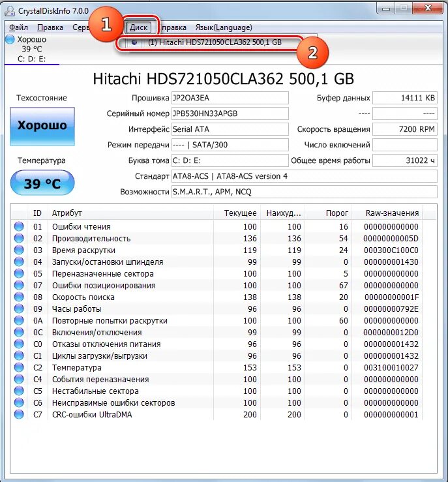Click the transfer mode field SATA/300

point(230,145)
